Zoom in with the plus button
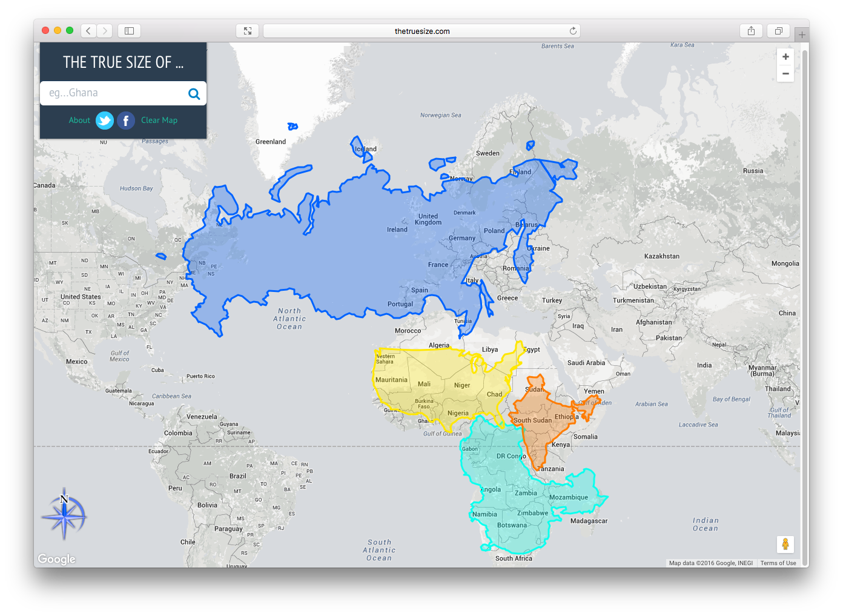This screenshot has height=616, width=843. click(x=785, y=57)
